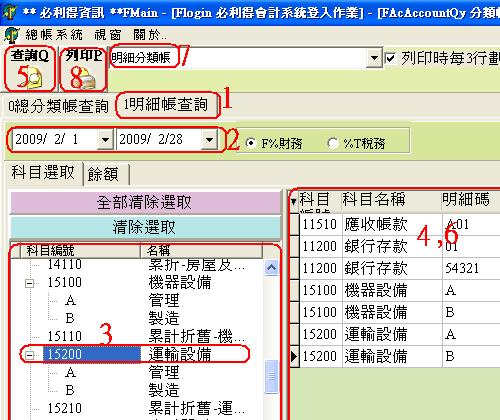Click the grid header corner arrow
Image resolution: width=500 pixels, height=420 pixels.
294,201
